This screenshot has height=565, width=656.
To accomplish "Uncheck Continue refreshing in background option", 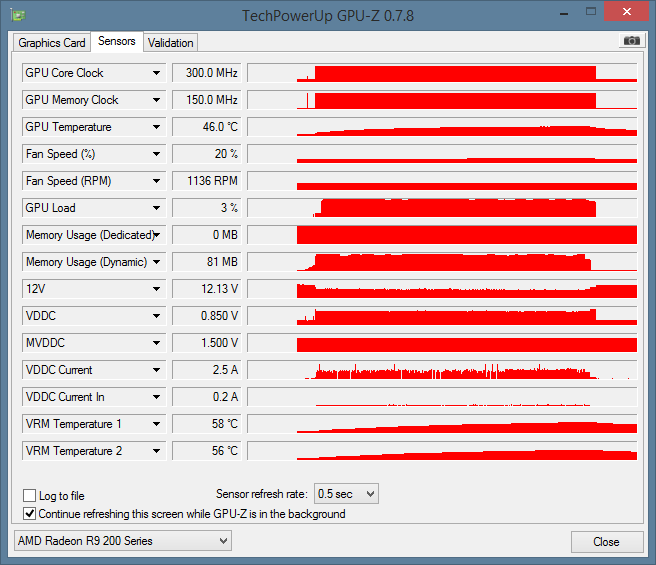I will point(29,514).
